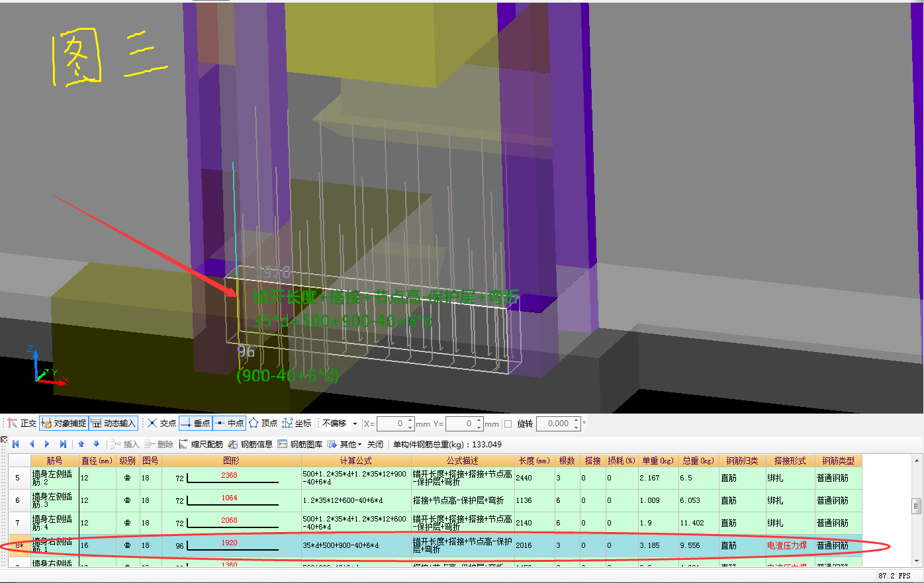Click scrollbar up arrow of table
Image resolution: width=924 pixels, height=583 pixels.
tap(916, 461)
